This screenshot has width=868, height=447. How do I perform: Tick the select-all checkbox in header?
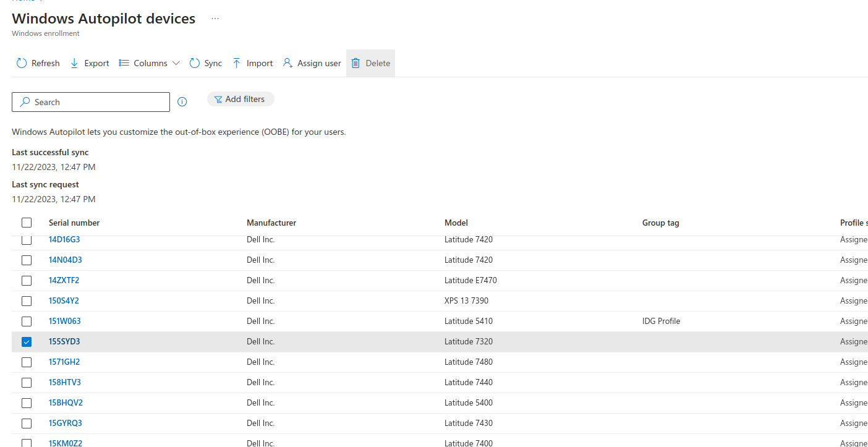27,223
